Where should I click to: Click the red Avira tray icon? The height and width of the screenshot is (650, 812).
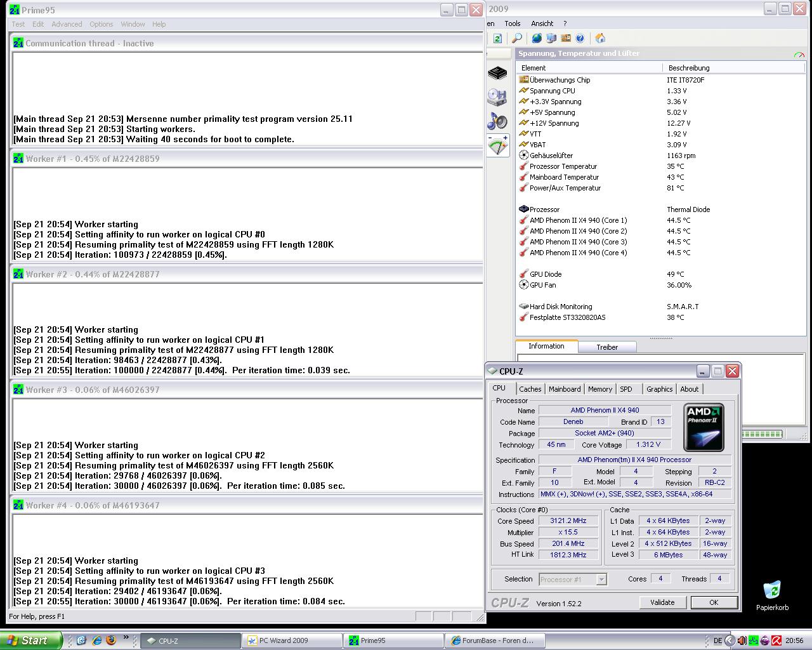click(776, 641)
